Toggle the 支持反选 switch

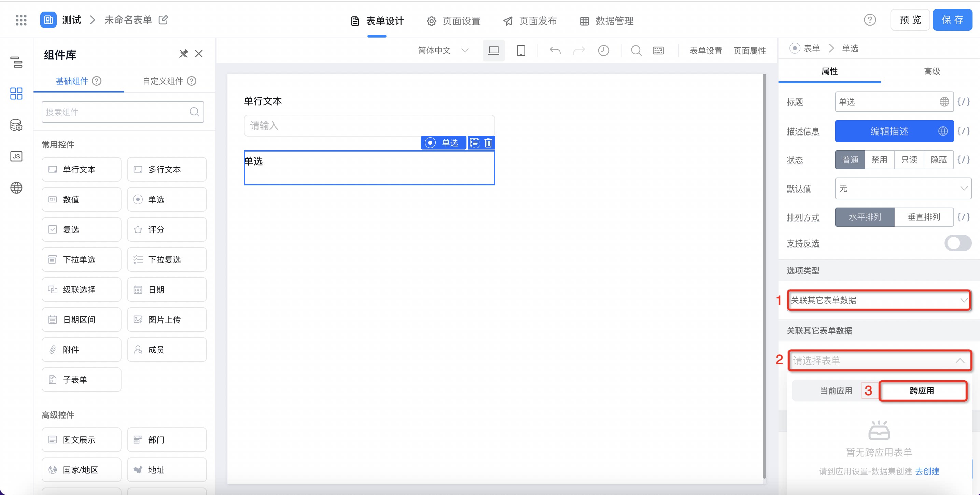(x=957, y=243)
